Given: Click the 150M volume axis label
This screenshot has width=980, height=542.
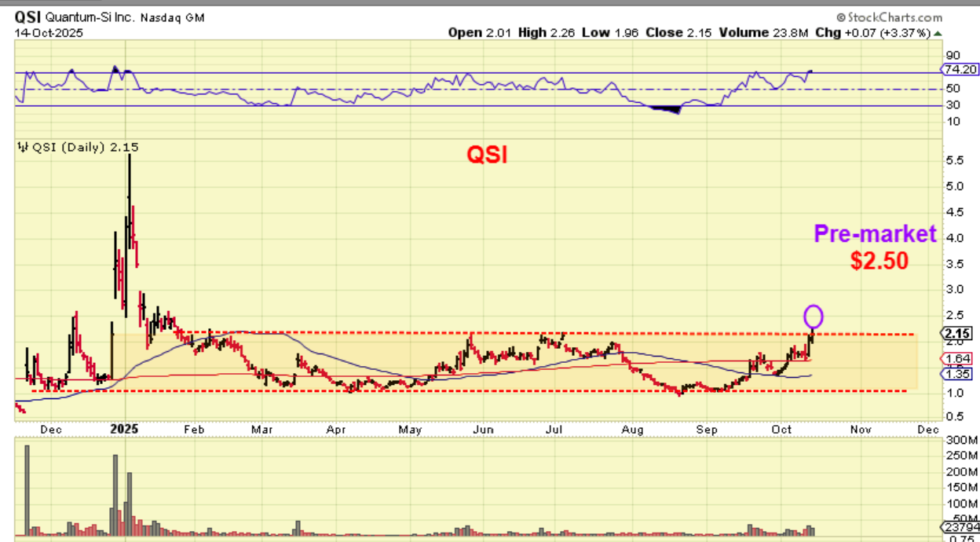Looking at the screenshot, I should click(x=960, y=489).
